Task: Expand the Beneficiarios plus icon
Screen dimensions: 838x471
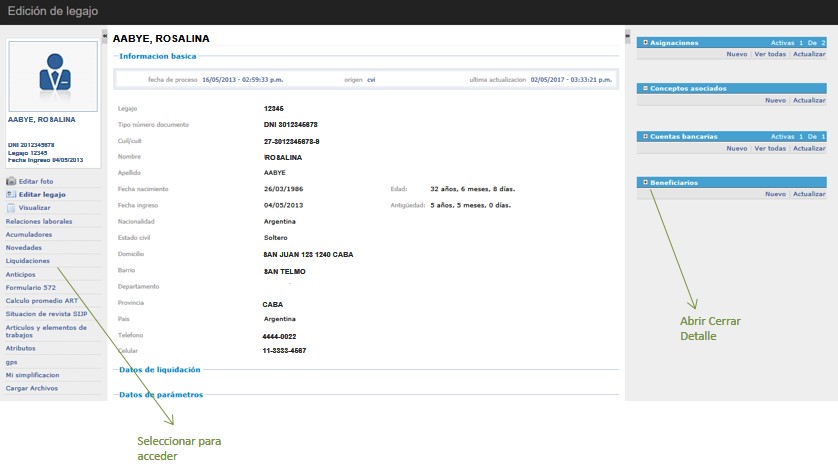Action: point(646,183)
